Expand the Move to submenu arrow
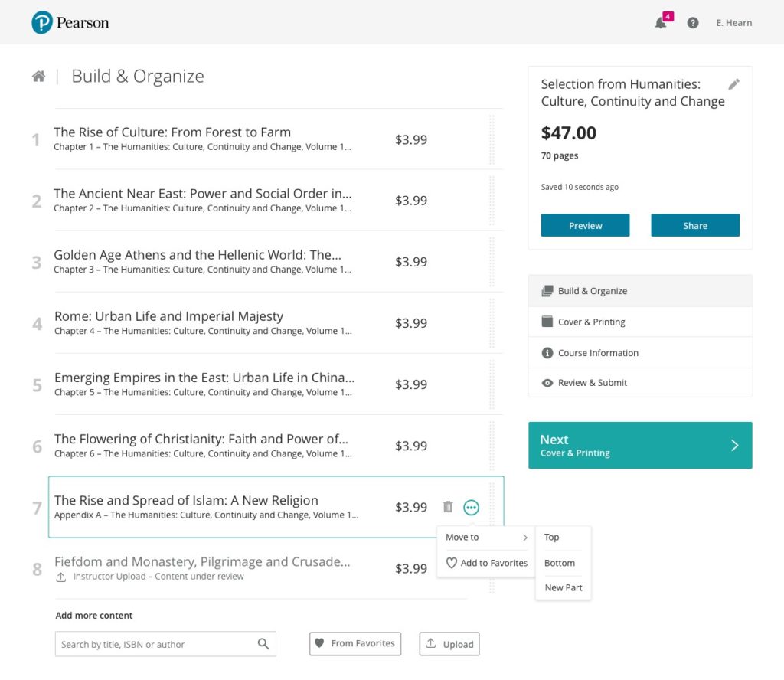 [525, 538]
